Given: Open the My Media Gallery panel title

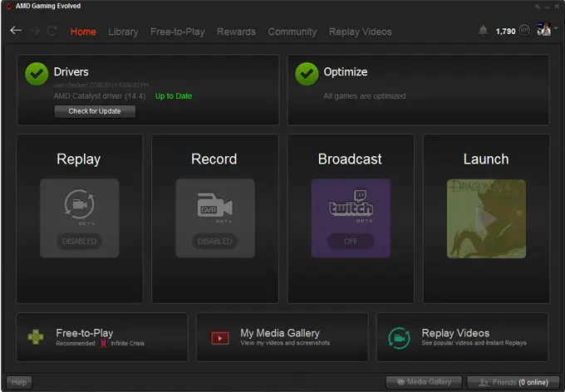Looking at the screenshot, I should (x=280, y=333).
